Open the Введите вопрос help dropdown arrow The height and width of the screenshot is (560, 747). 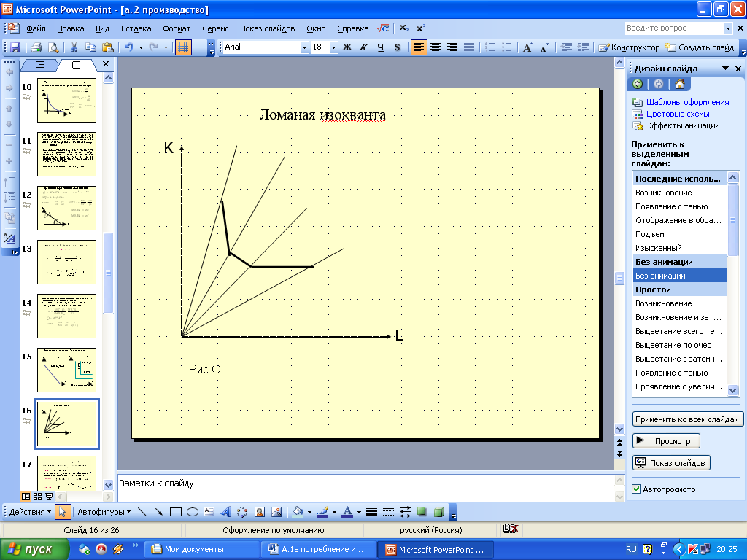click(728, 28)
